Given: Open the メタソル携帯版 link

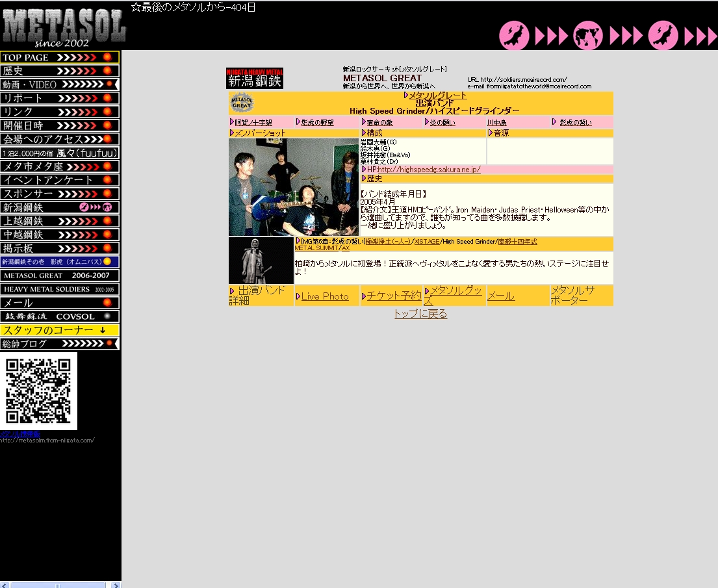Looking at the screenshot, I should 20,433.
